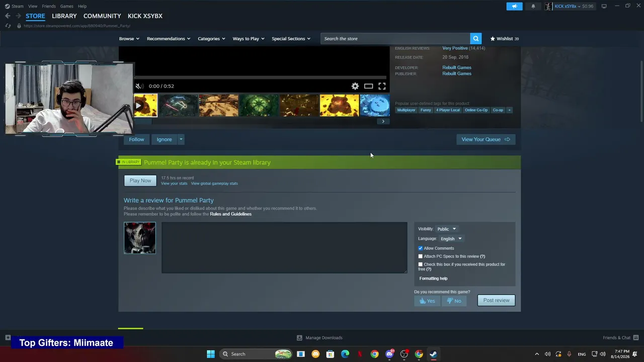
Task: Open Google Chrome from the taskbar
Action: tap(374, 354)
